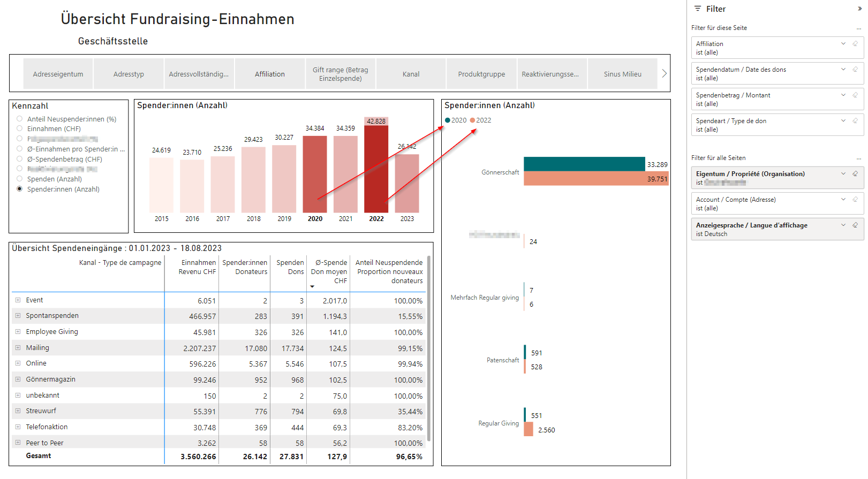
Task: Click the salmon Regular Giving bar 2.560
Action: coord(529,429)
